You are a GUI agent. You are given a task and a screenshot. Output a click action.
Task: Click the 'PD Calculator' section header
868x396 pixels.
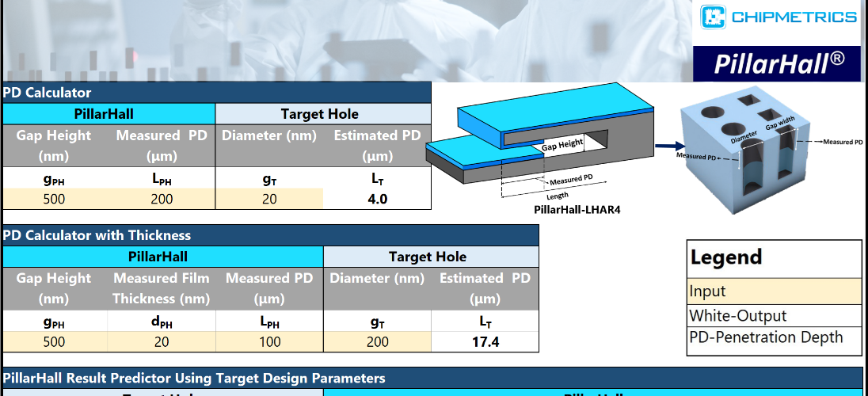click(x=216, y=93)
